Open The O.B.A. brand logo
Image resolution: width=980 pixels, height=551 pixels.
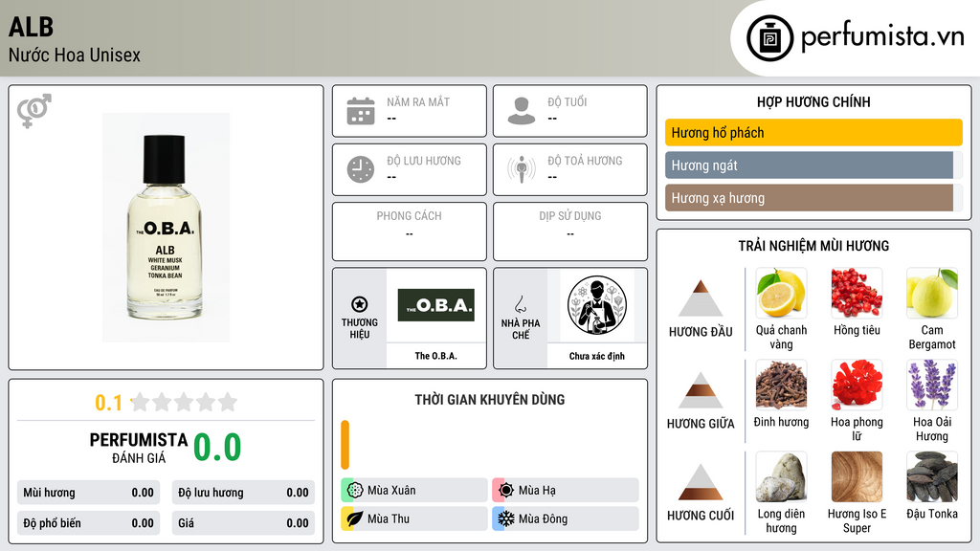click(x=436, y=305)
